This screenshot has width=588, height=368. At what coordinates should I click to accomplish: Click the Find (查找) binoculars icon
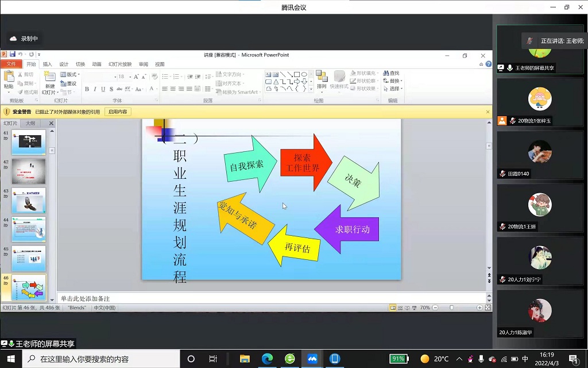(x=386, y=74)
